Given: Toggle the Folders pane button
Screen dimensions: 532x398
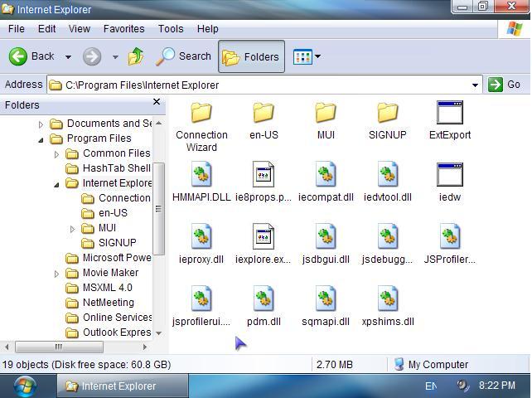Looking at the screenshot, I should tap(251, 56).
